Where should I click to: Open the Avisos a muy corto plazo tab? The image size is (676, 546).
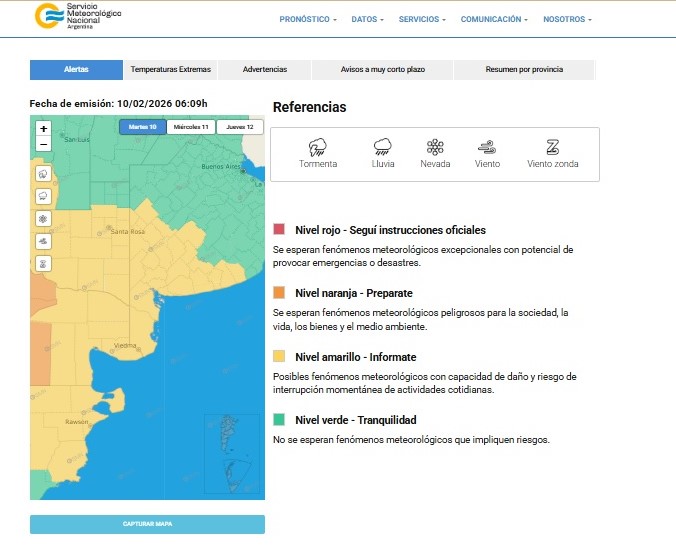click(x=382, y=70)
